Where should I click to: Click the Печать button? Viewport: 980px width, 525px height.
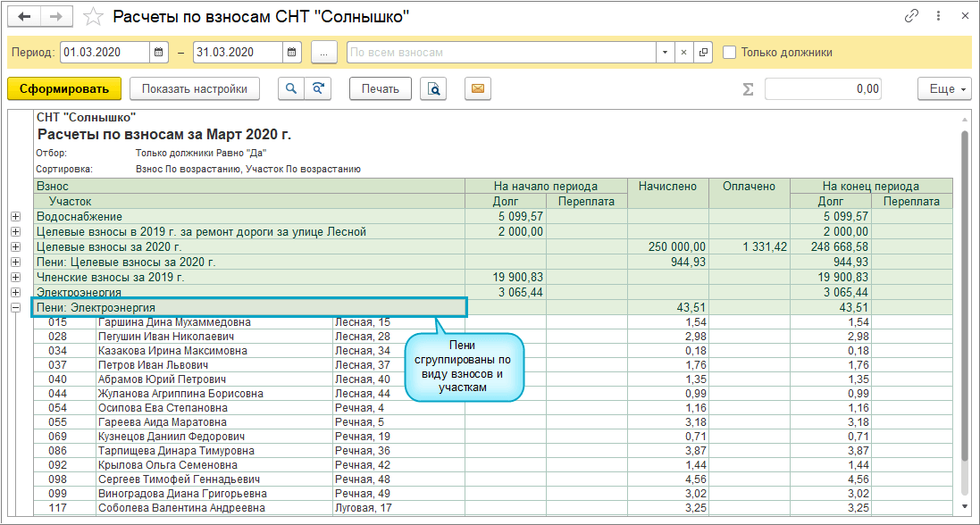coord(380,88)
